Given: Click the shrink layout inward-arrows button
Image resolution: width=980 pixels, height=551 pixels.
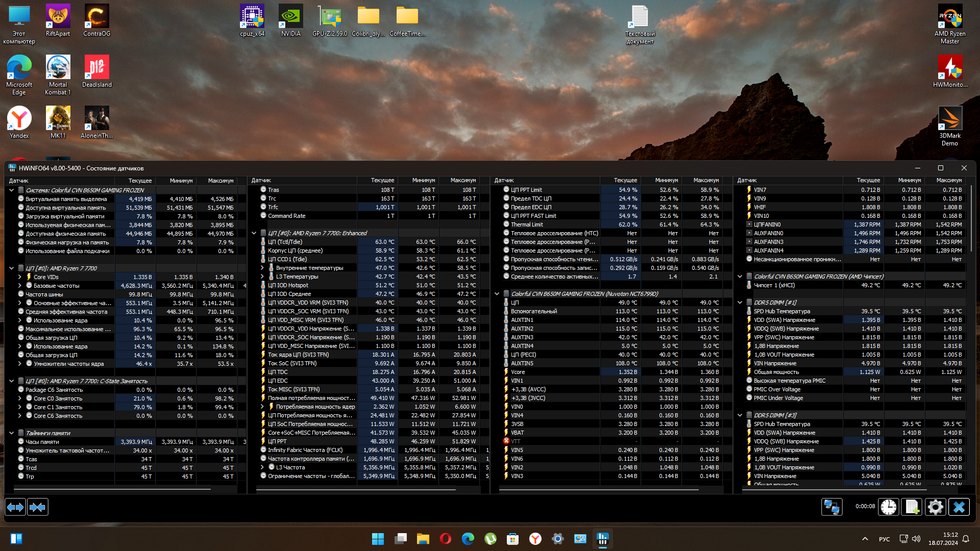Looking at the screenshot, I should click(x=38, y=507).
